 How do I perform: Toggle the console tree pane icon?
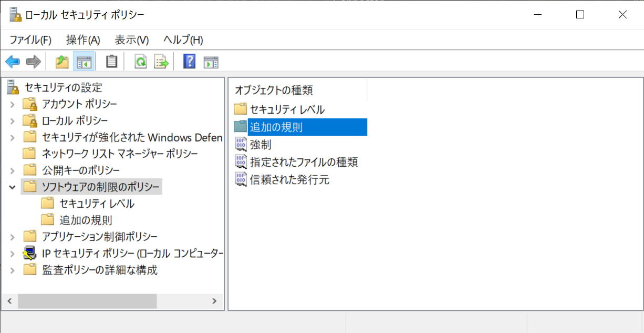[84, 62]
